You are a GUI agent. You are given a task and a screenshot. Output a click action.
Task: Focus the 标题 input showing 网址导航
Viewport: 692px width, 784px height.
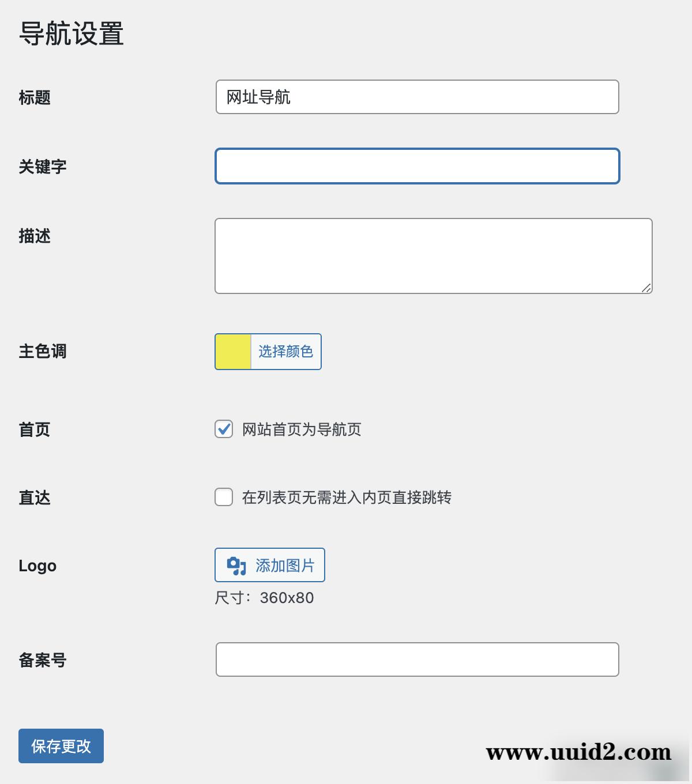(x=416, y=97)
